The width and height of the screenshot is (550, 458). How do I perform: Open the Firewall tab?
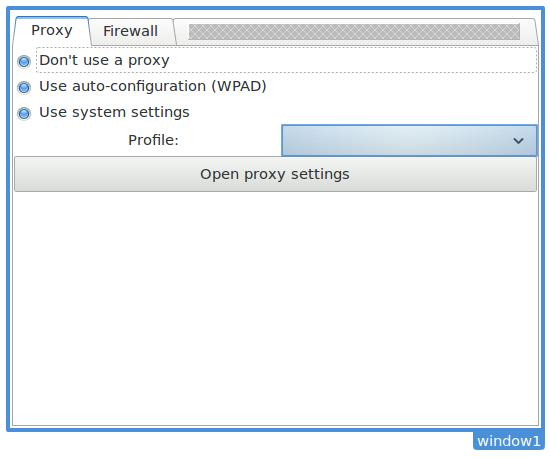(130, 31)
